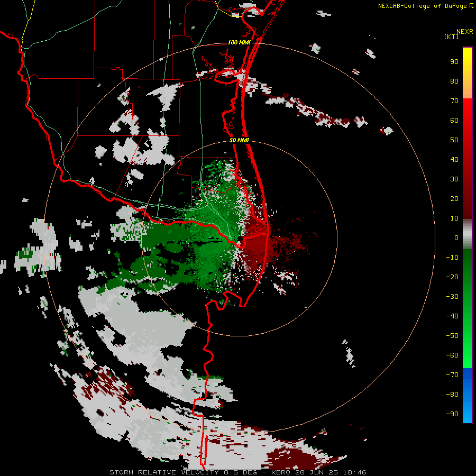
Task: Click the KBRO radar site identifier in caption
Action: [281, 472]
